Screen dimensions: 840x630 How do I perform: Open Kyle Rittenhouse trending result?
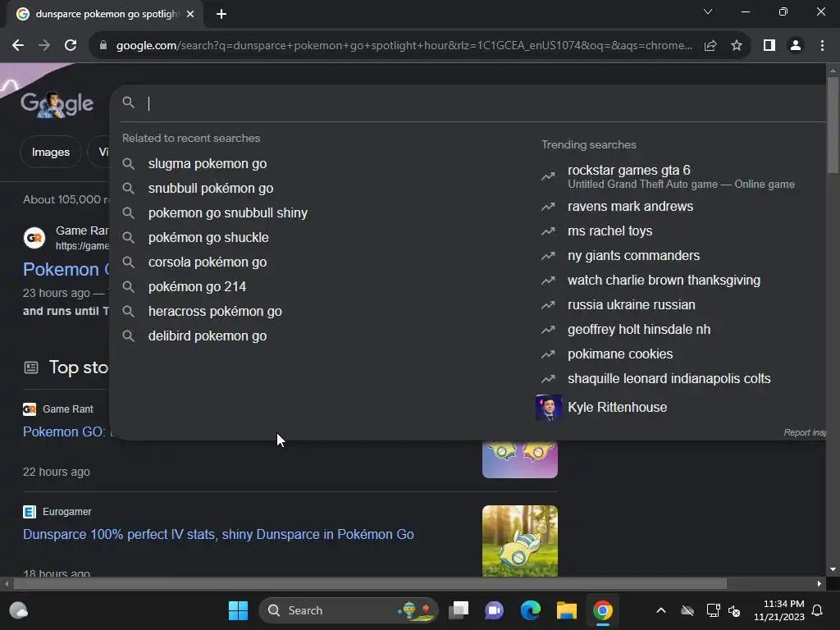pyautogui.click(x=617, y=407)
